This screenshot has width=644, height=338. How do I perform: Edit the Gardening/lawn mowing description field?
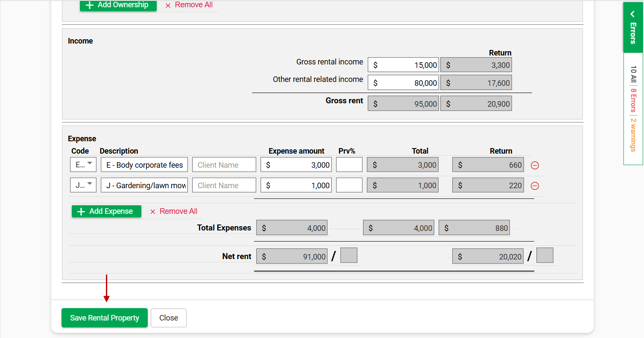pos(144,185)
